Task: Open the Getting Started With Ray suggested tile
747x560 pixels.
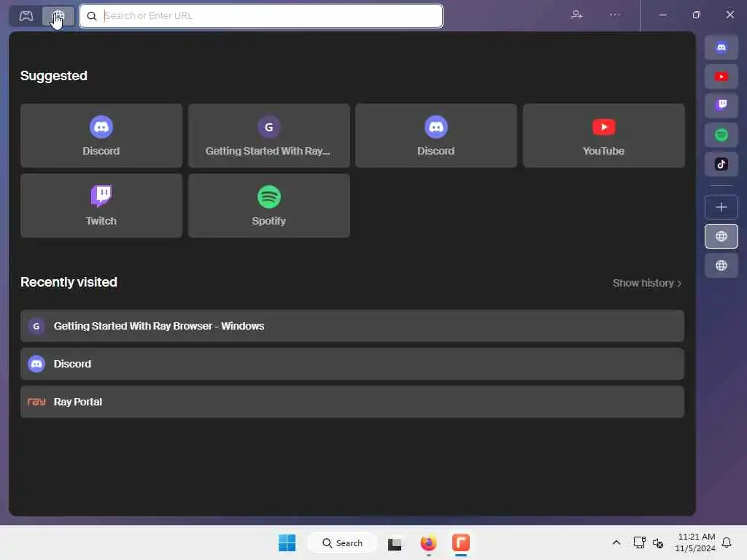Action: click(268, 136)
